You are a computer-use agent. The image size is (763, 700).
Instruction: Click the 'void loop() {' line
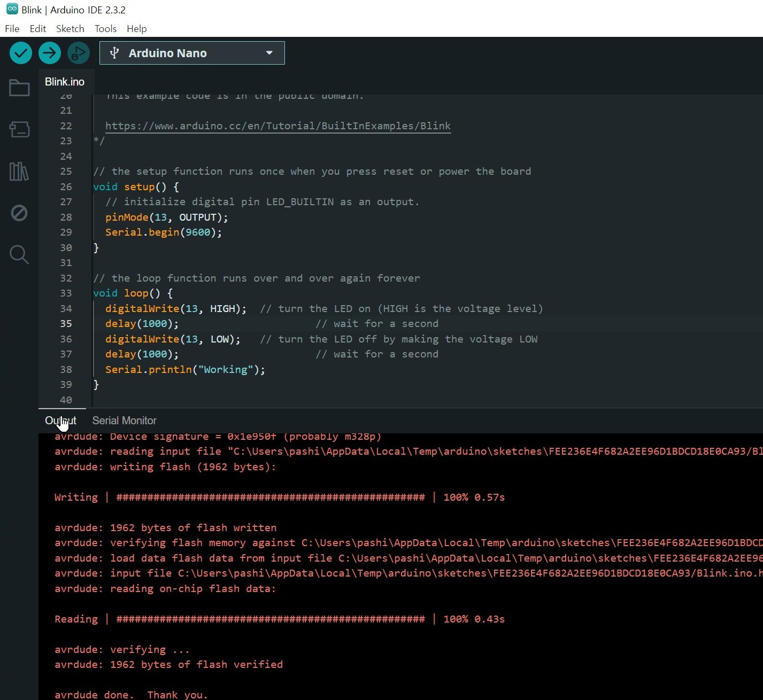tap(133, 293)
